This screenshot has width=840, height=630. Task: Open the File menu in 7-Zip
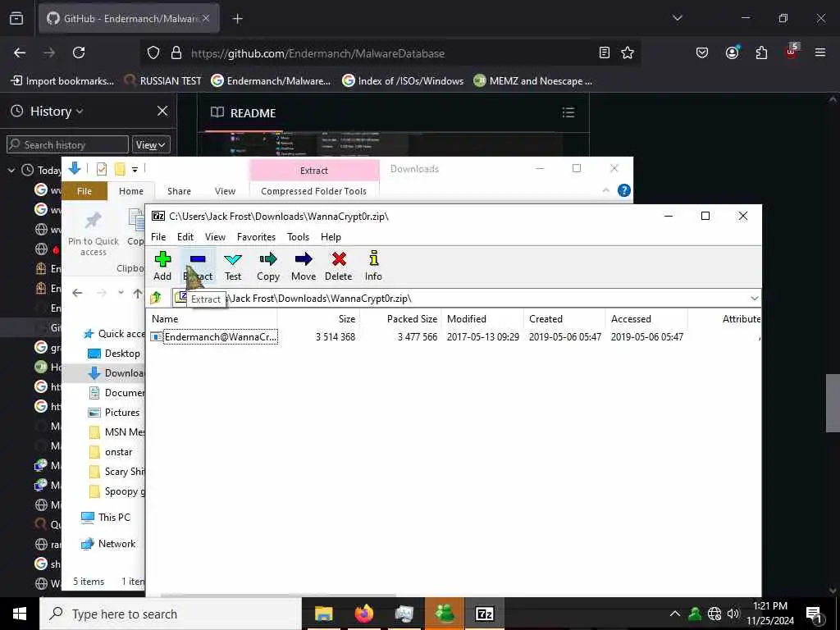coord(158,237)
